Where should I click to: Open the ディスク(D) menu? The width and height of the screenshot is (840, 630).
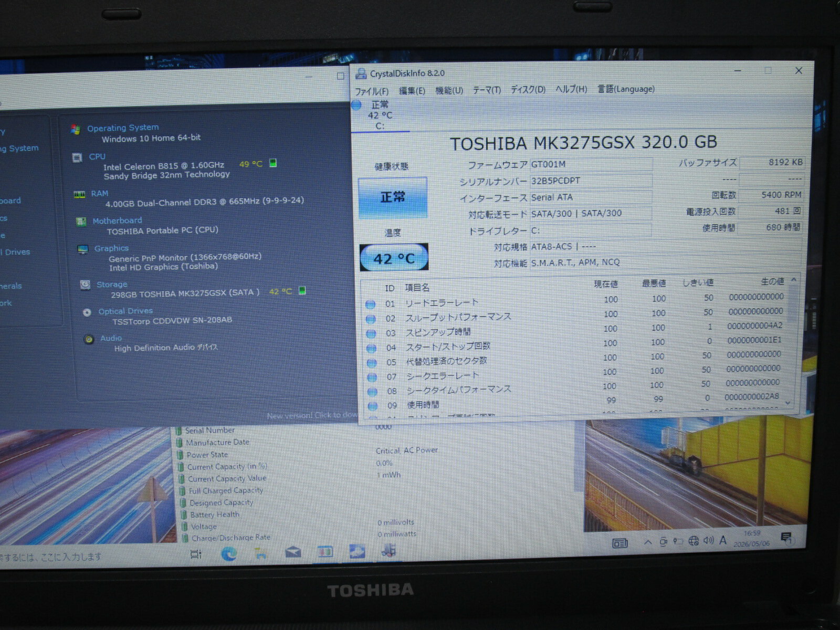(528, 89)
